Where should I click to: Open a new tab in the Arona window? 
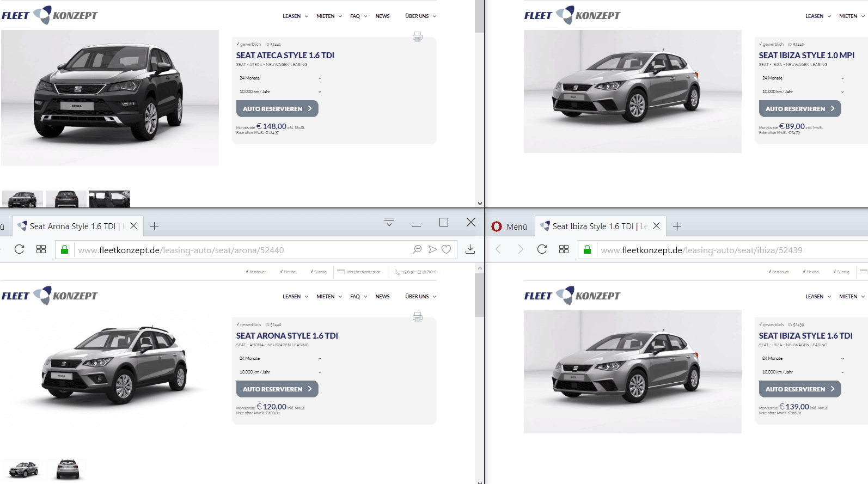(x=155, y=226)
